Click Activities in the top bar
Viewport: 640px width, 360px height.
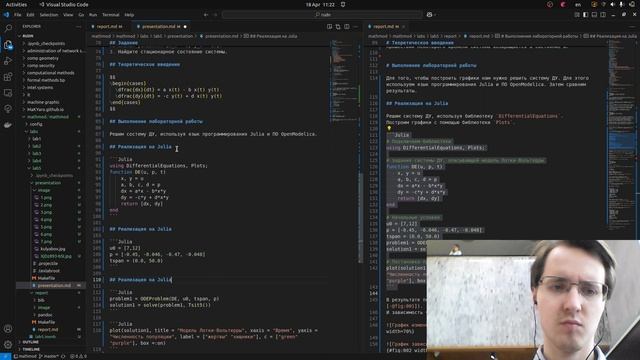(16, 4)
